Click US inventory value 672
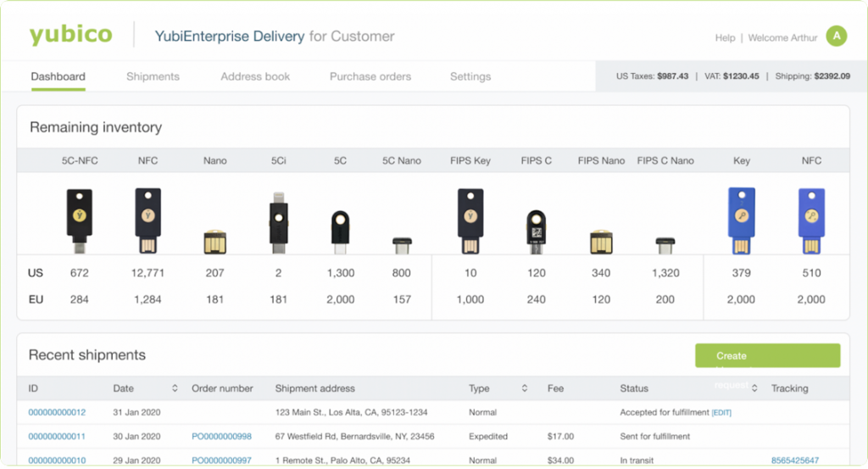Image resolution: width=868 pixels, height=469 pixels. [x=79, y=273]
